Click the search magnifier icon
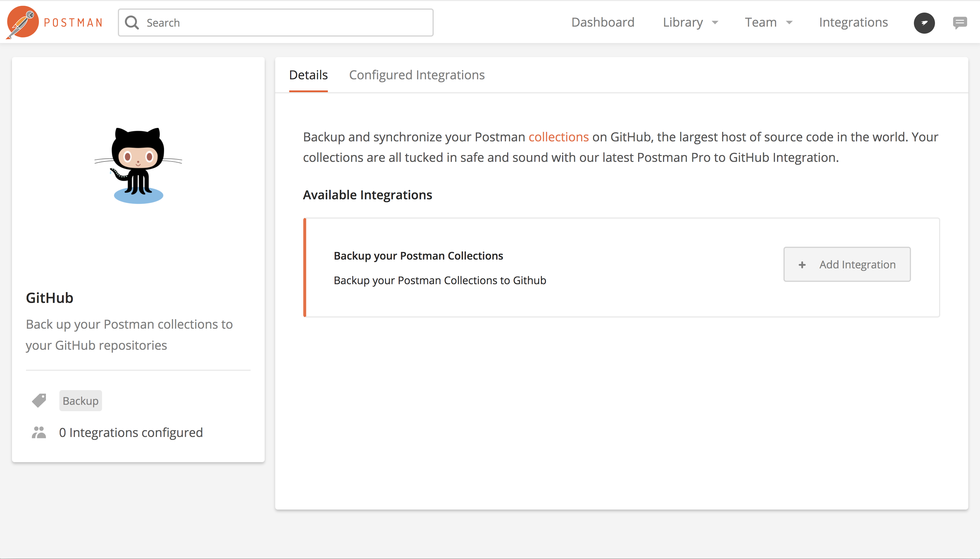Screen dimensions: 980x559 (x=132, y=23)
